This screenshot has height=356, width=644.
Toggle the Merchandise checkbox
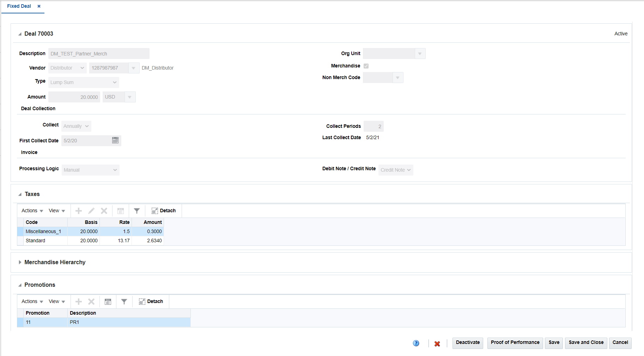(x=366, y=66)
